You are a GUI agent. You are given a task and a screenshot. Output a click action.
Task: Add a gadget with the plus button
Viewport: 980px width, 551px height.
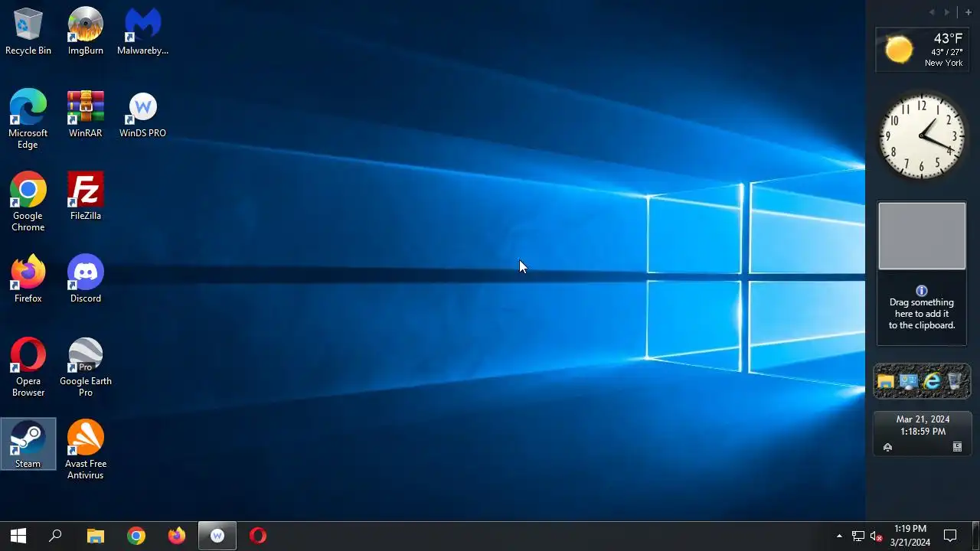click(x=968, y=12)
